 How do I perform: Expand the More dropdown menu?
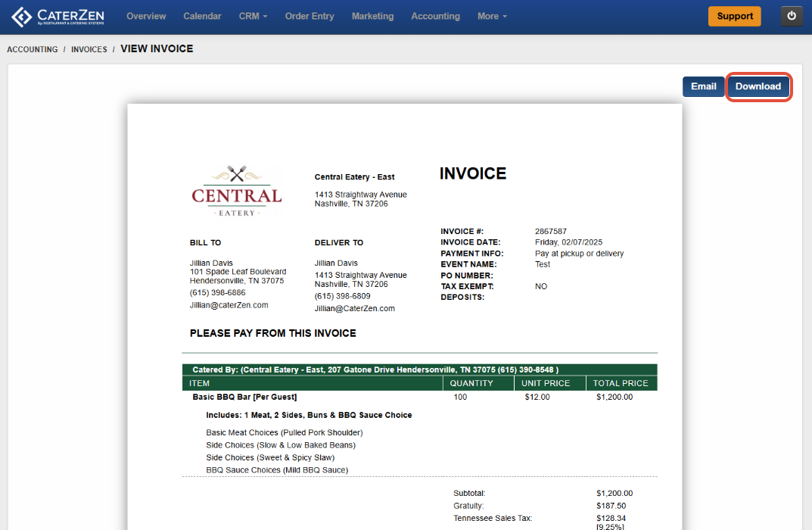pos(492,16)
